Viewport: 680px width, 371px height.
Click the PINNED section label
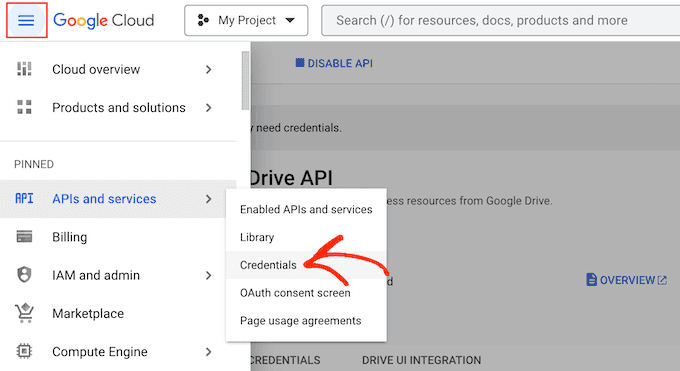(34, 164)
